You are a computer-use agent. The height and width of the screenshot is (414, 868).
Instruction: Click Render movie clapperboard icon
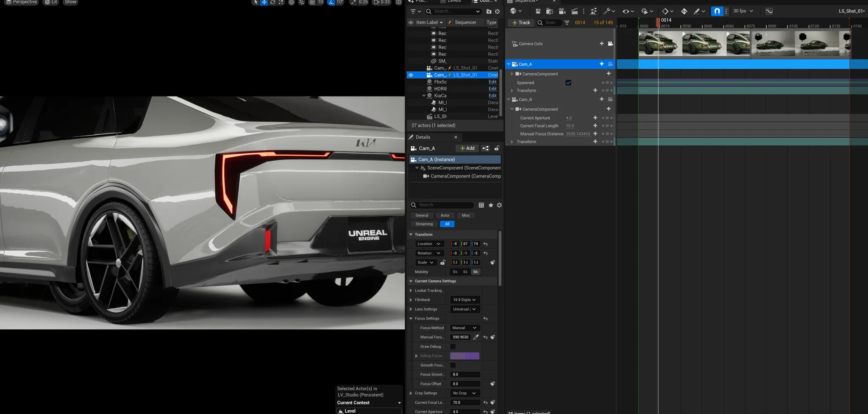[x=575, y=11]
